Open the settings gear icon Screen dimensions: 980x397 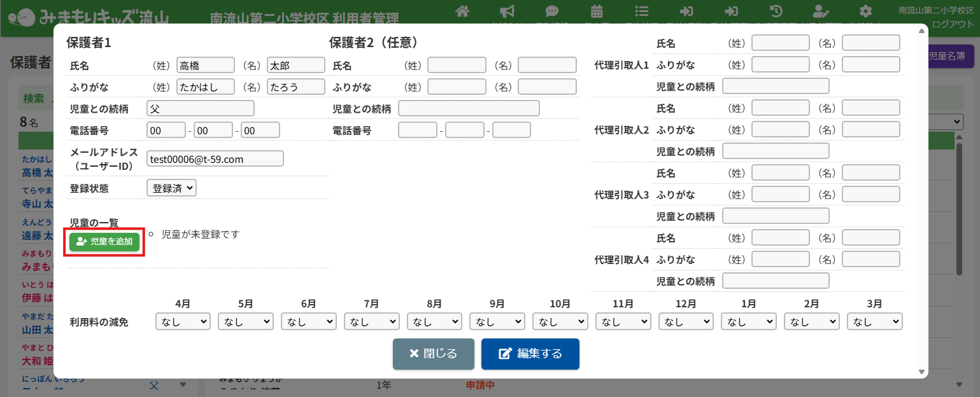865,11
